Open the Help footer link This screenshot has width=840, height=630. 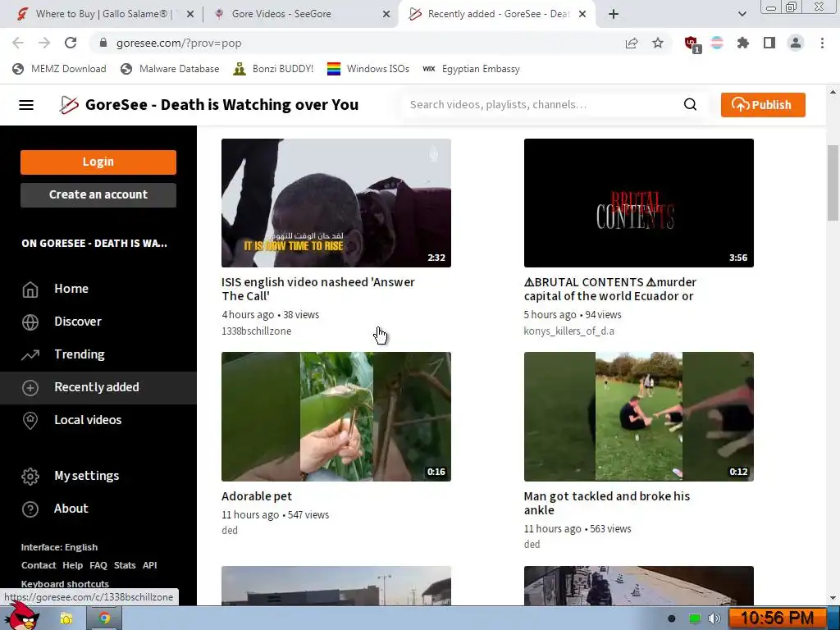[72, 566]
